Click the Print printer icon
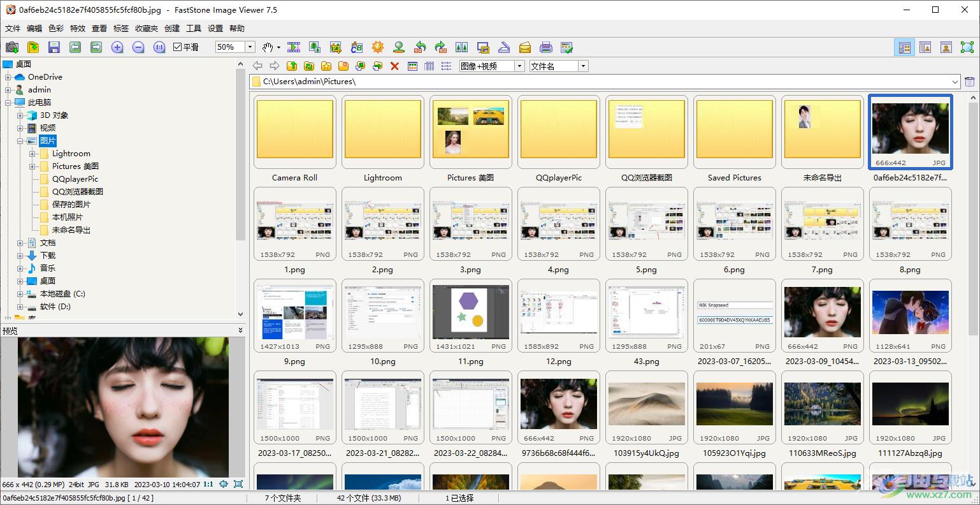The height and width of the screenshot is (505, 980). [x=546, y=47]
